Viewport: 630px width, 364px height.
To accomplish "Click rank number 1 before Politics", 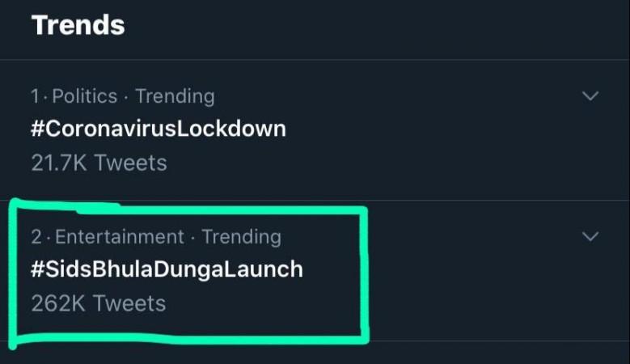I will 36,96.
